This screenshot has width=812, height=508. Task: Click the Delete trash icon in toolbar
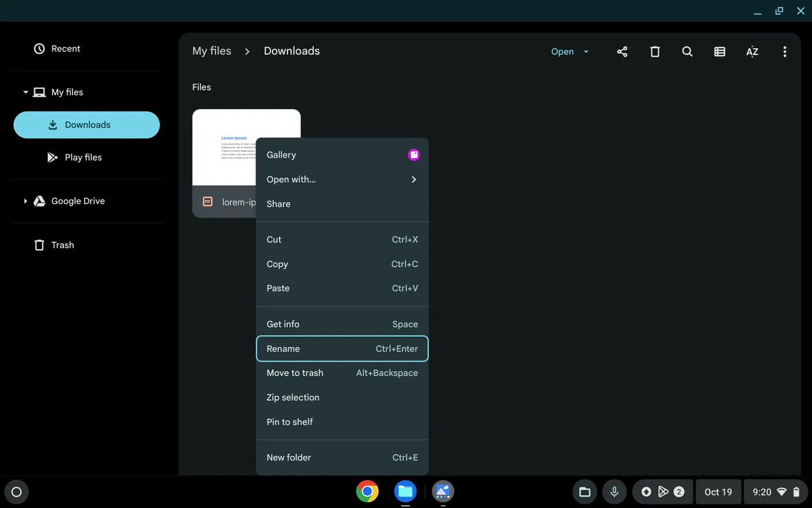[655, 52]
